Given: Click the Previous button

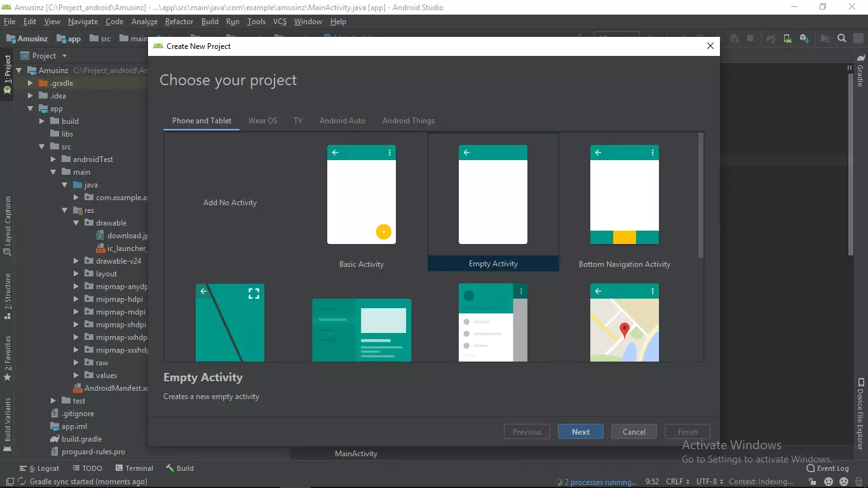Looking at the screenshot, I should point(527,432).
